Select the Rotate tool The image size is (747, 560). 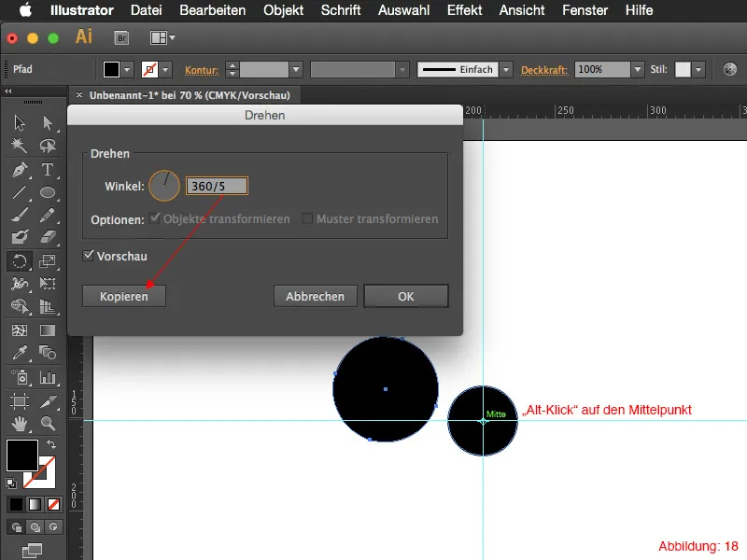pyautogui.click(x=20, y=261)
